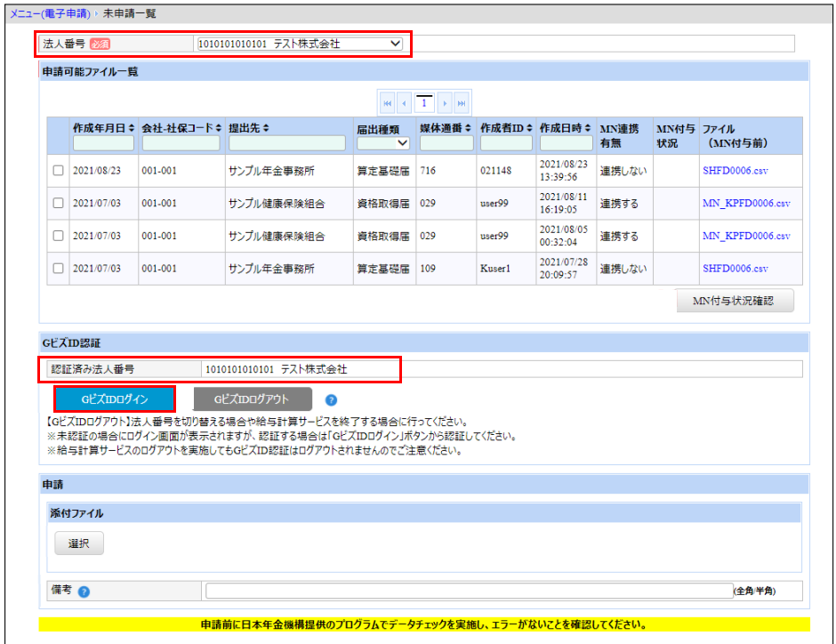This screenshot has width=836, height=644.
Task: Open MN_KPFD0006.csv link dated 2021/08/11
Action: (746, 203)
